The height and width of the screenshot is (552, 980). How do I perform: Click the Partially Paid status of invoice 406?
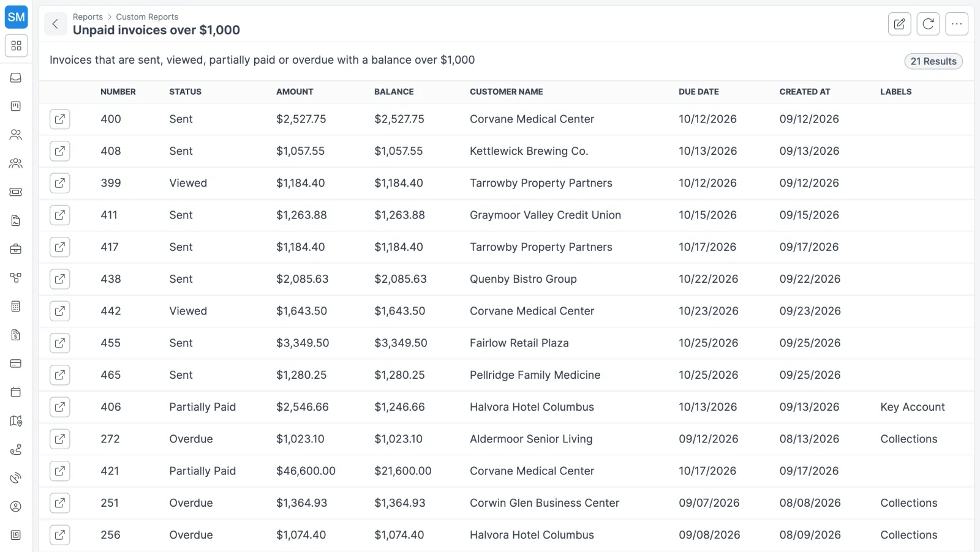pos(203,407)
